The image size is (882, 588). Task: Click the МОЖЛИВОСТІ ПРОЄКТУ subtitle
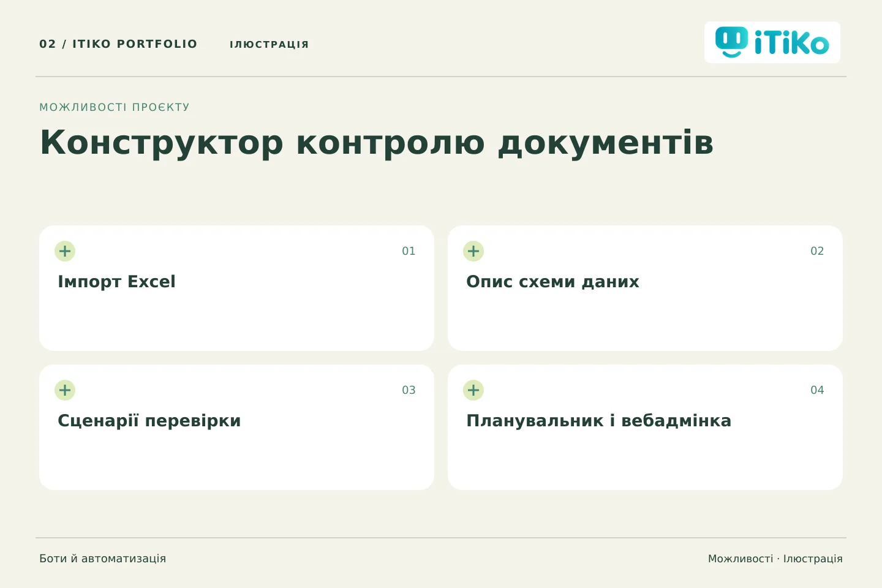pyautogui.click(x=115, y=107)
